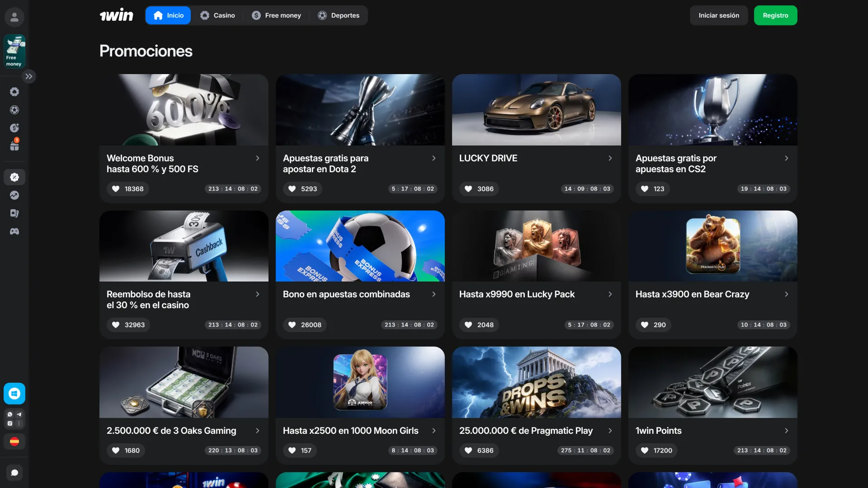Click the LUCKY DRIVE sports car image
Screen dimensions: 868x488
pyautogui.click(x=537, y=110)
